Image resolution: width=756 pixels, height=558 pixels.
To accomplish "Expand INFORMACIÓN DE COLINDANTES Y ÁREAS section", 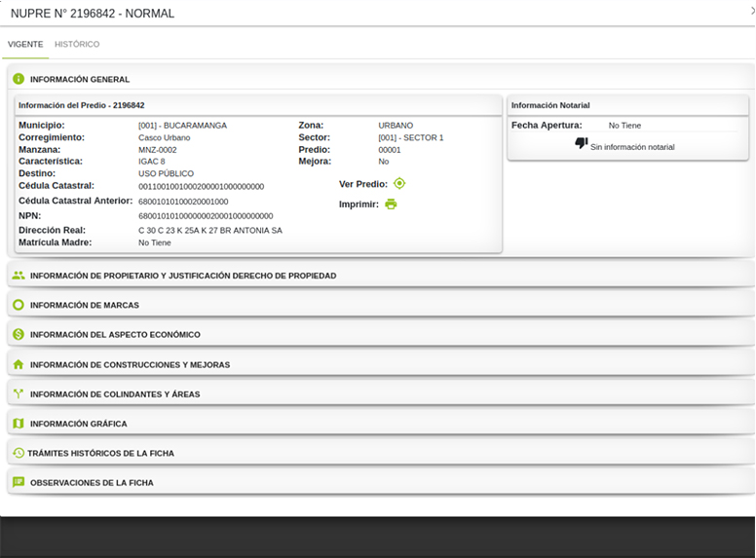I will 381,393.
